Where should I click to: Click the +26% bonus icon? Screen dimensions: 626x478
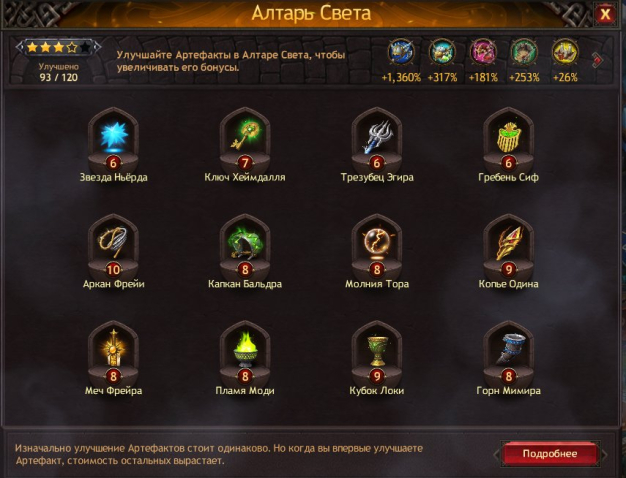tap(565, 52)
